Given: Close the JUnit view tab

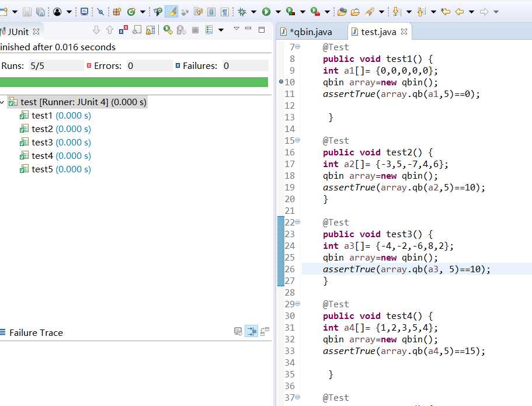Looking at the screenshot, I should [36, 32].
